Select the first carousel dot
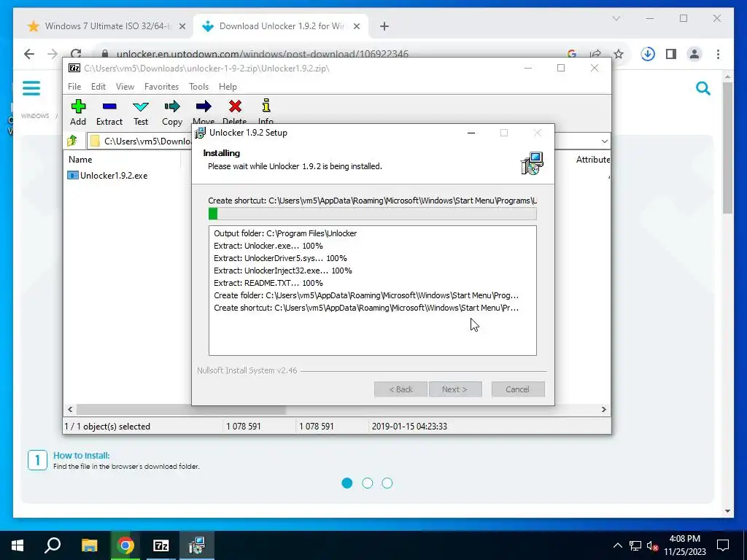The image size is (747, 560). (347, 483)
